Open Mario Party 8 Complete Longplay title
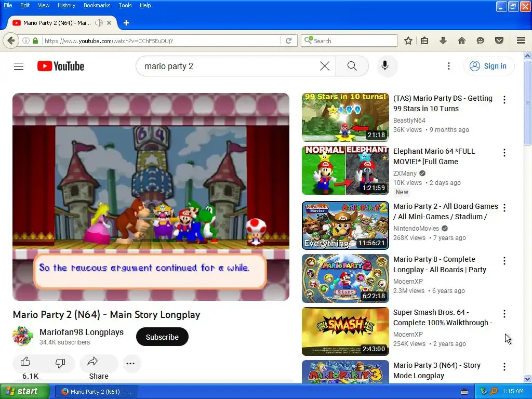The image size is (532, 399). click(440, 264)
